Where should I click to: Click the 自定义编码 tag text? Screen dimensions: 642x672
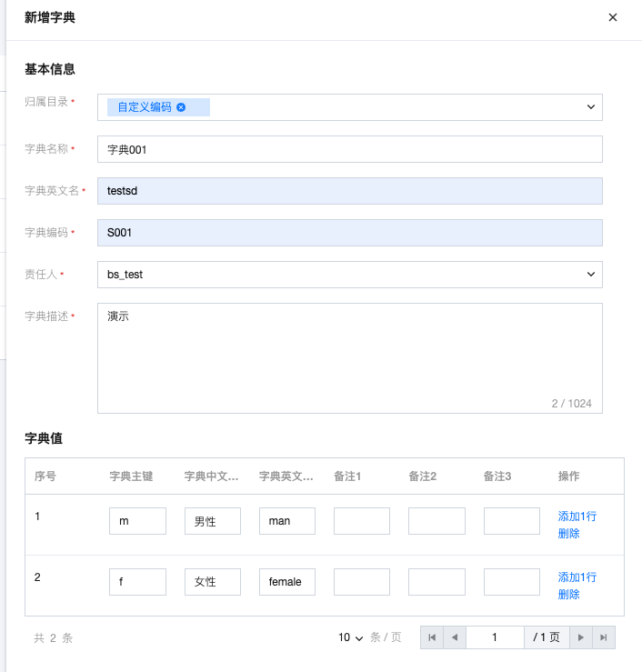click(145, 107)
